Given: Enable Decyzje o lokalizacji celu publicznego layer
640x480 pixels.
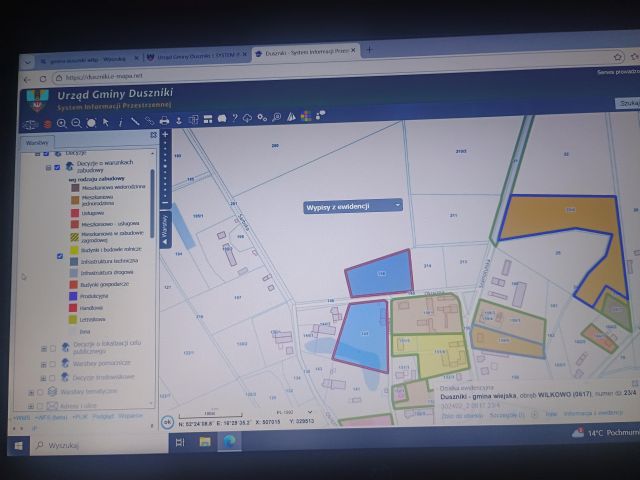Looking at the screenshot, I should click(x=53, y=349).
